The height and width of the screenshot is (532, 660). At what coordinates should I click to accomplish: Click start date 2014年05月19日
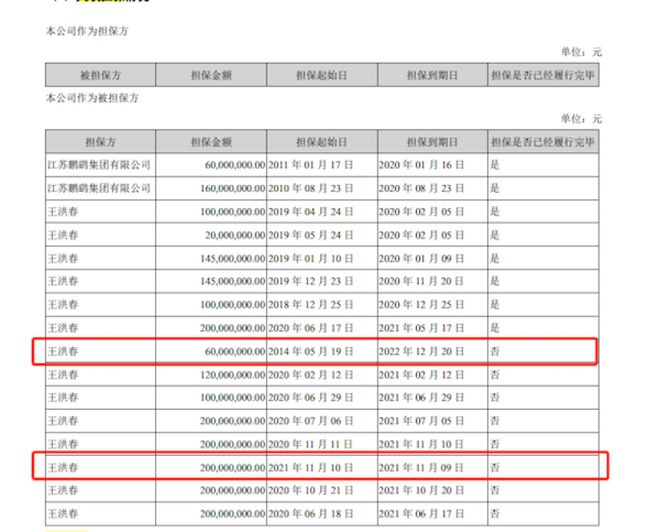pos(311,351)
